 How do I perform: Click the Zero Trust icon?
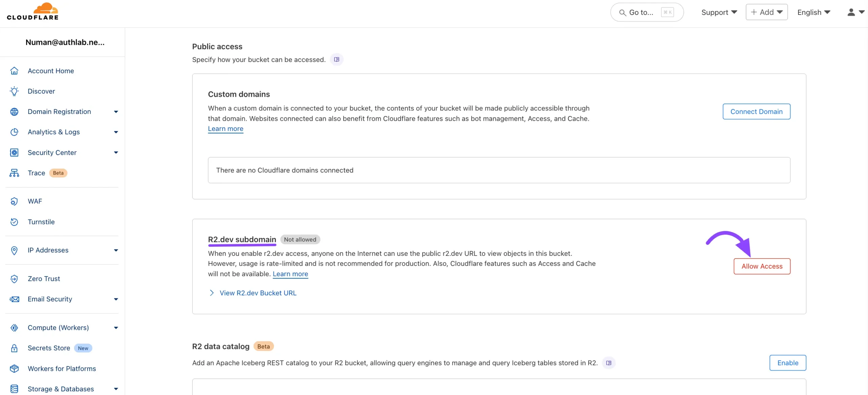pyautogui.click(x=14, y=279)
